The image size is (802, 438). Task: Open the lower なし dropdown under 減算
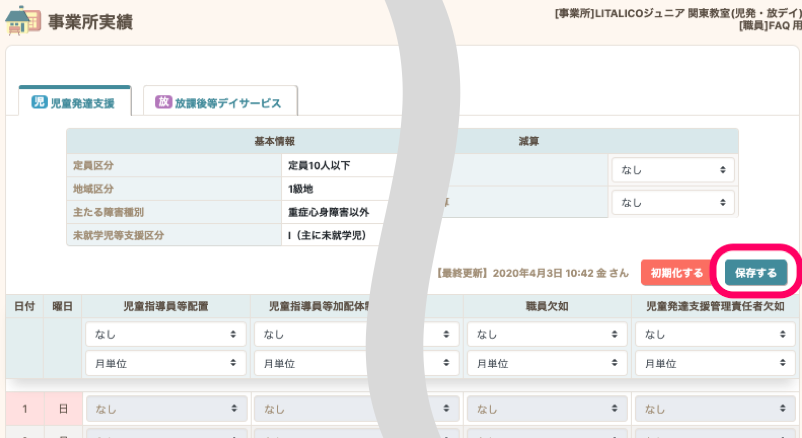click(x=672, y=202)
